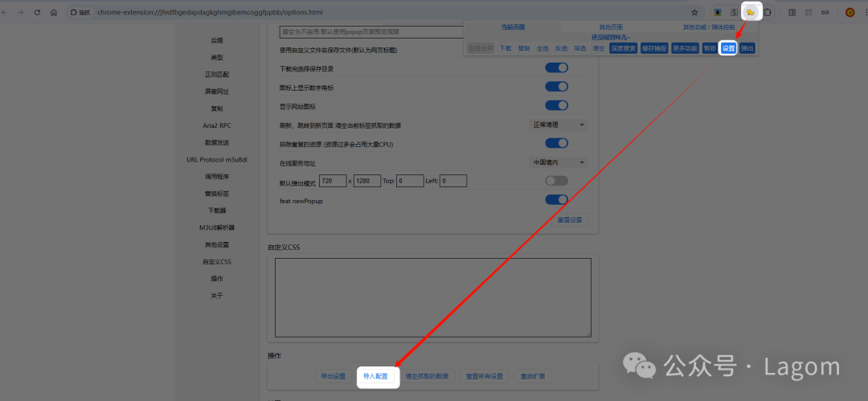Image resolution: width=868 pixels, height=401 pixels.
Task: Select 正则匹配 in the sidebar
Action: pos(216,74)
